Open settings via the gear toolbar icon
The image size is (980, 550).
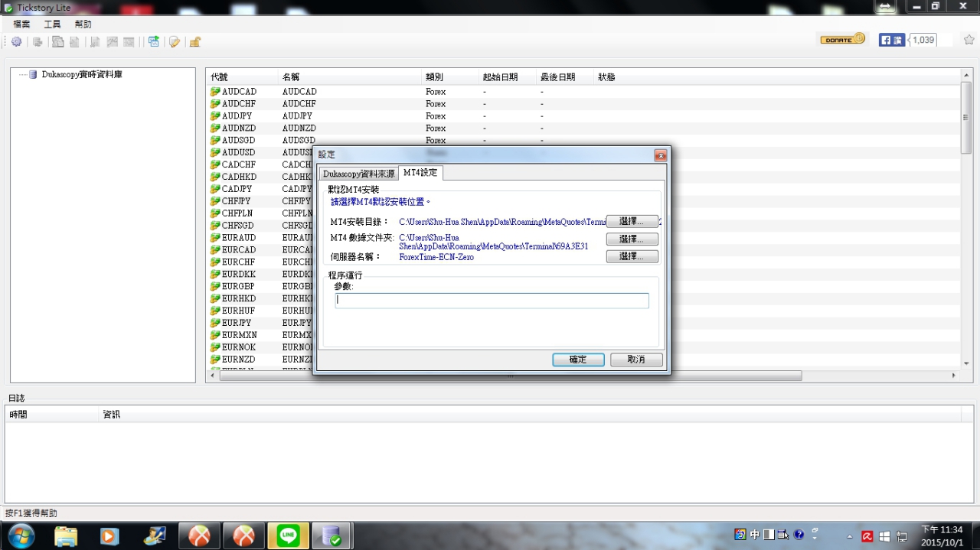pos(16,42)
